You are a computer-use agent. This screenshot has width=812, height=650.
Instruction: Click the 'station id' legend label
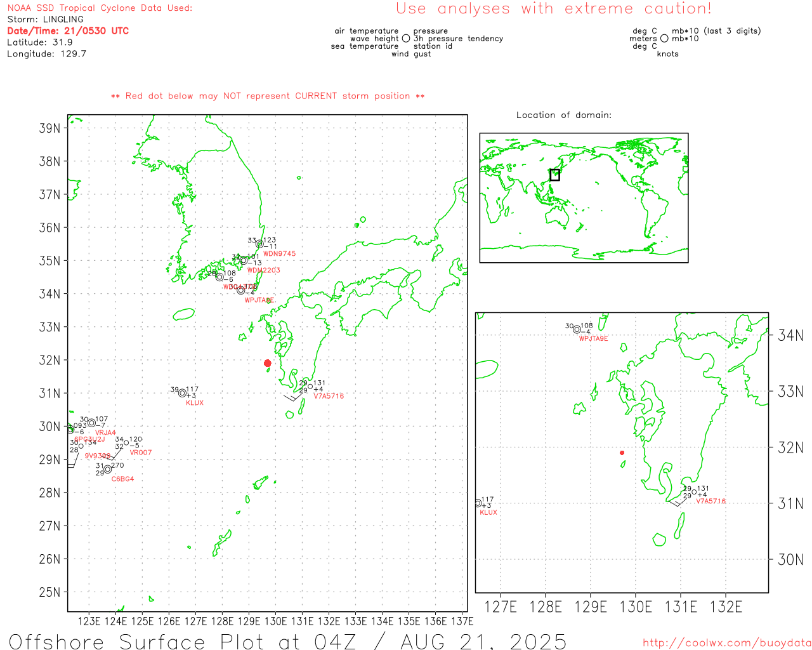[x=433, y=46]
